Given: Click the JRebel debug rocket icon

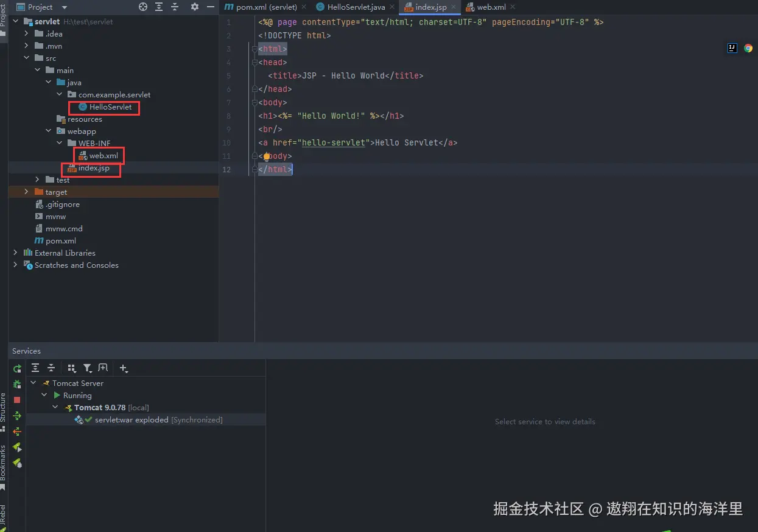Looking at the screenshot, I should (17, 463).
